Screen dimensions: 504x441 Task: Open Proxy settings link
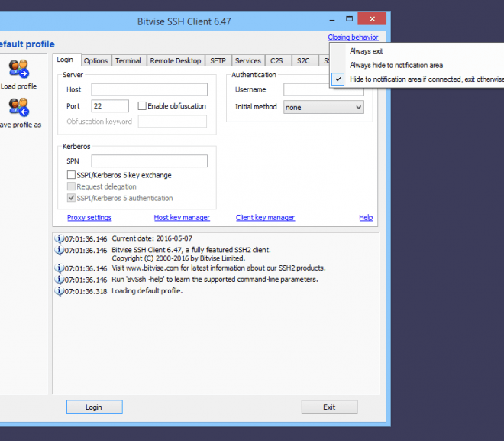(x=89, y=218)
